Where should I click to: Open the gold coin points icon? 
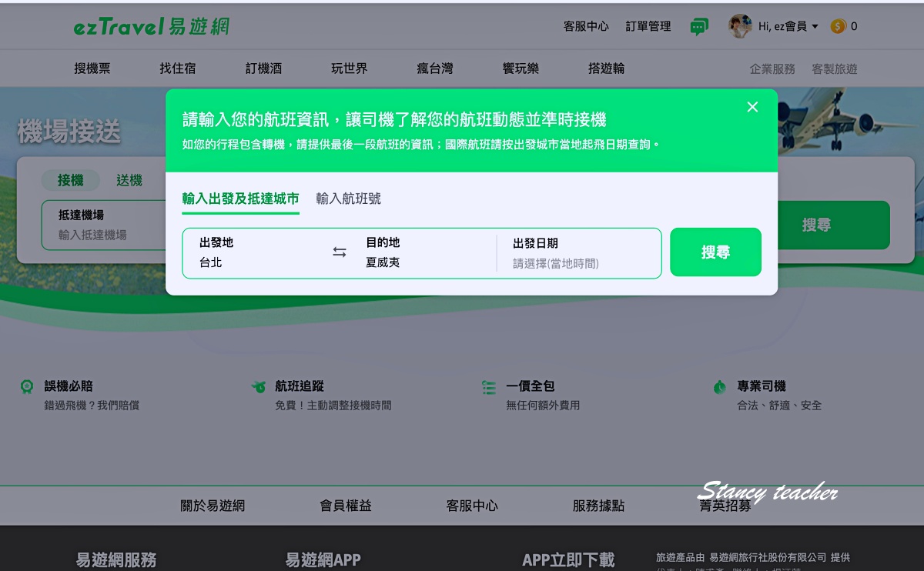coord(839,26)
